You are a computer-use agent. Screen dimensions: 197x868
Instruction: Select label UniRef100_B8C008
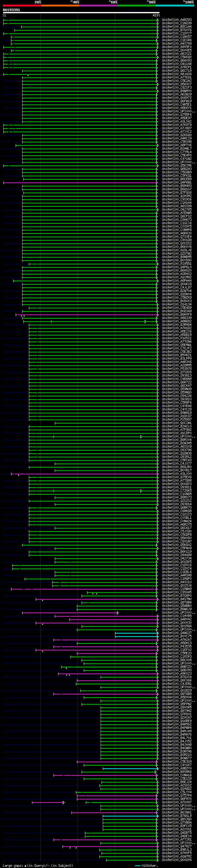click(177, 660)
